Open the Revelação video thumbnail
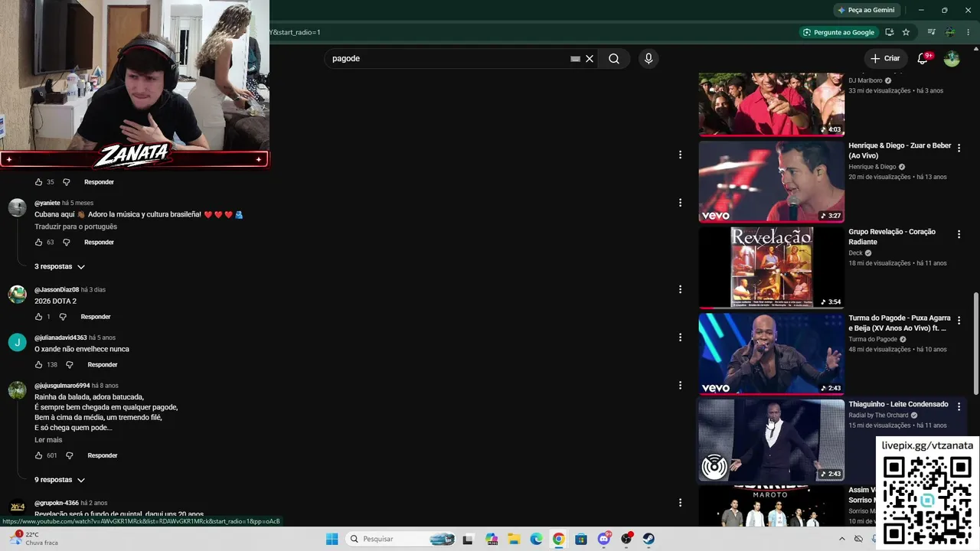Image resolution: width=980 pixels, height=551 pixels. pos(772,268)
